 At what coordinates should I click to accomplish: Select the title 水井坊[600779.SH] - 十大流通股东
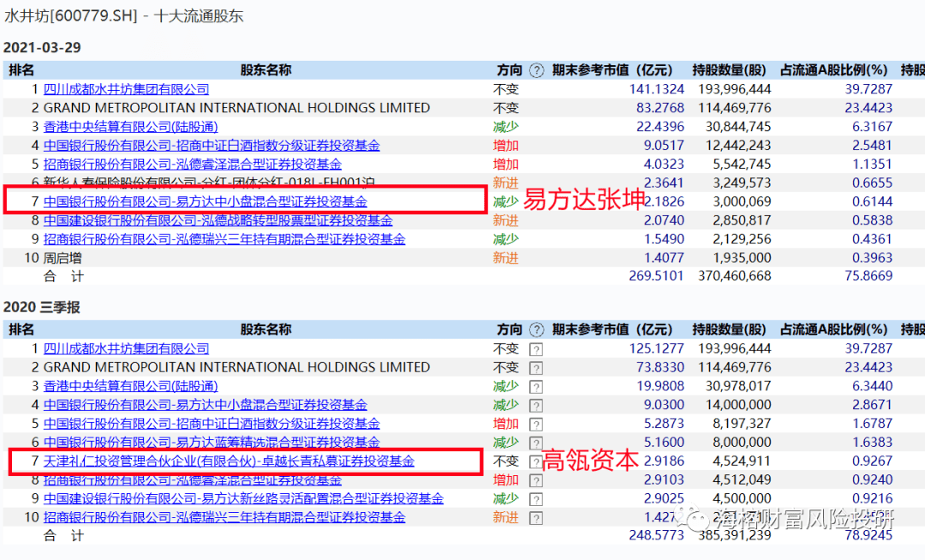(123, 16)
